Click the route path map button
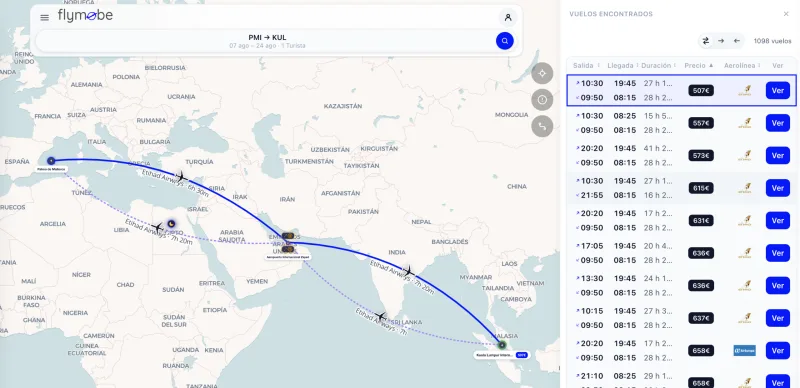Screen dimensions: 800x388 pyautogui.click(x=542, y=126)
